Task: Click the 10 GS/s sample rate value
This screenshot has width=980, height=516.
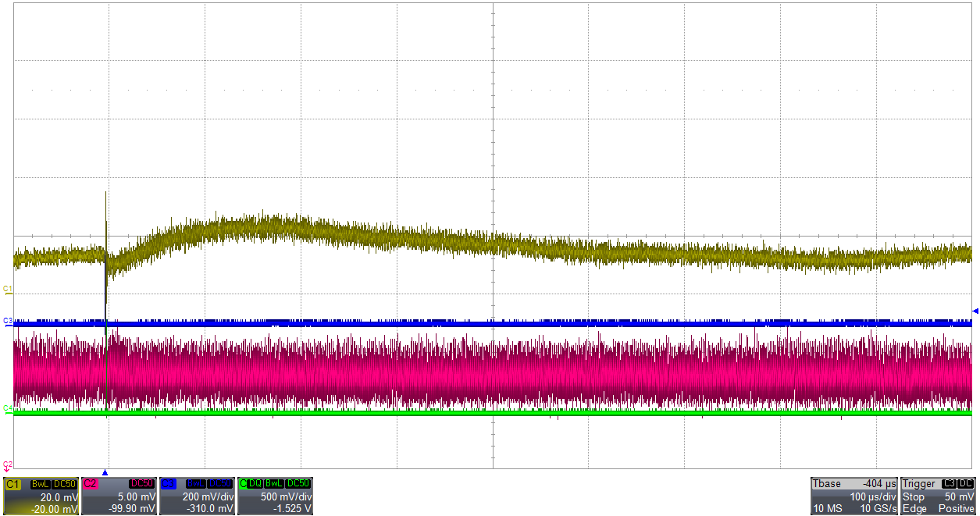Action: point(878,508)
